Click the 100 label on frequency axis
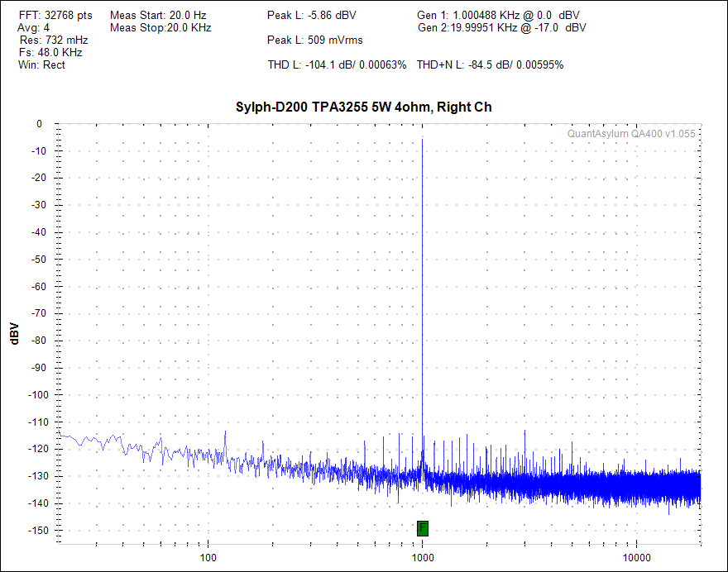 tap(208, 558)
